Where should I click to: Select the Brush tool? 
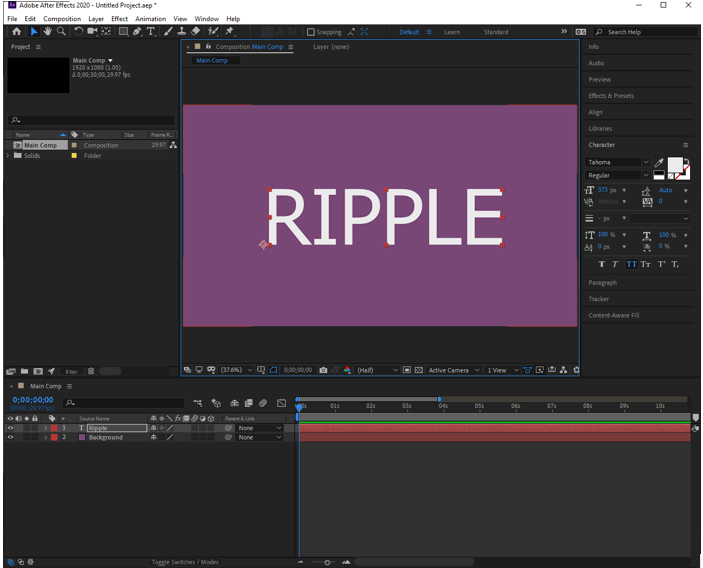[168, 31]
